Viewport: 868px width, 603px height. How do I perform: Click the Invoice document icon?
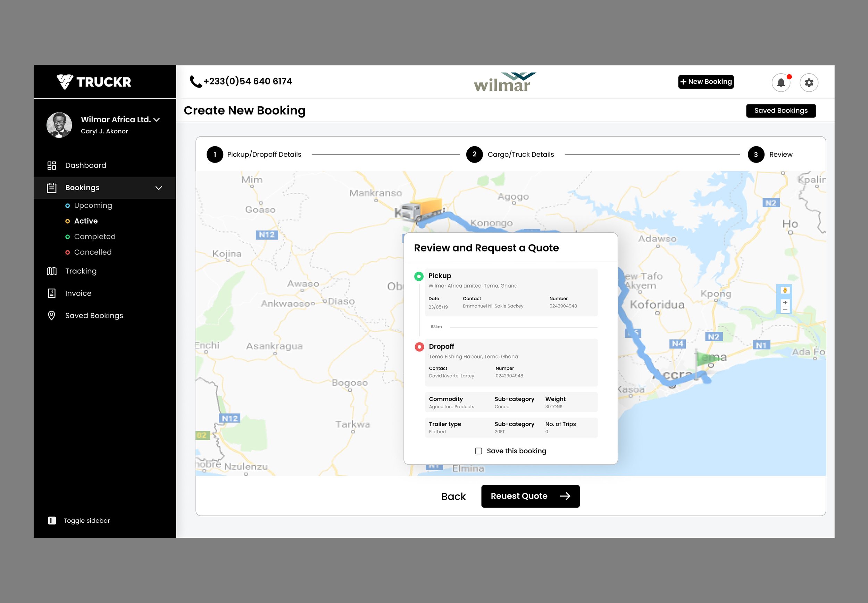[x=52, y=294]
